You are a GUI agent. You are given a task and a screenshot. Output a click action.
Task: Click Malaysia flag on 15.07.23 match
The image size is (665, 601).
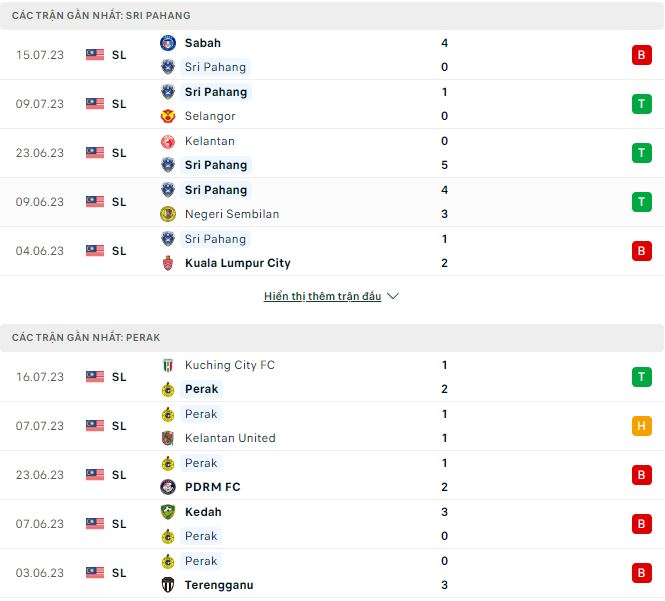(x=95, y=55)
